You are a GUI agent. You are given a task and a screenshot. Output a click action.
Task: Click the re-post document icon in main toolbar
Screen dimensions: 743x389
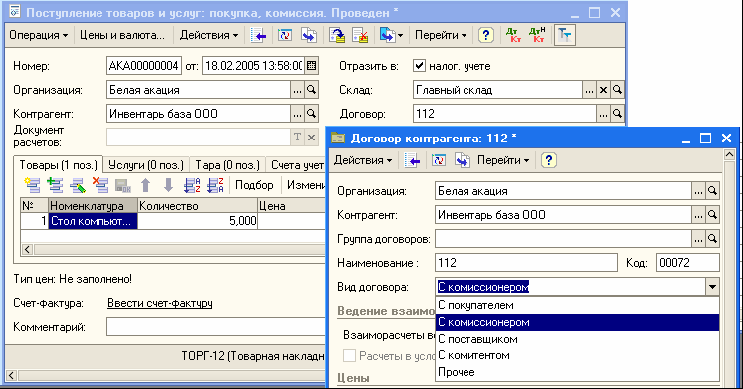coord(337,35)
